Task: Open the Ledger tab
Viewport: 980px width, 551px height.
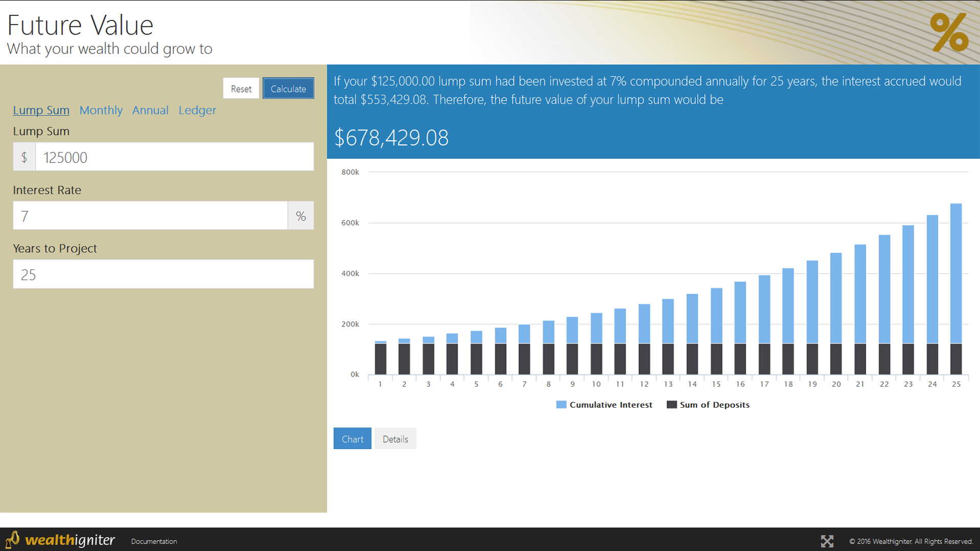Action: click(x=197, y=110)
